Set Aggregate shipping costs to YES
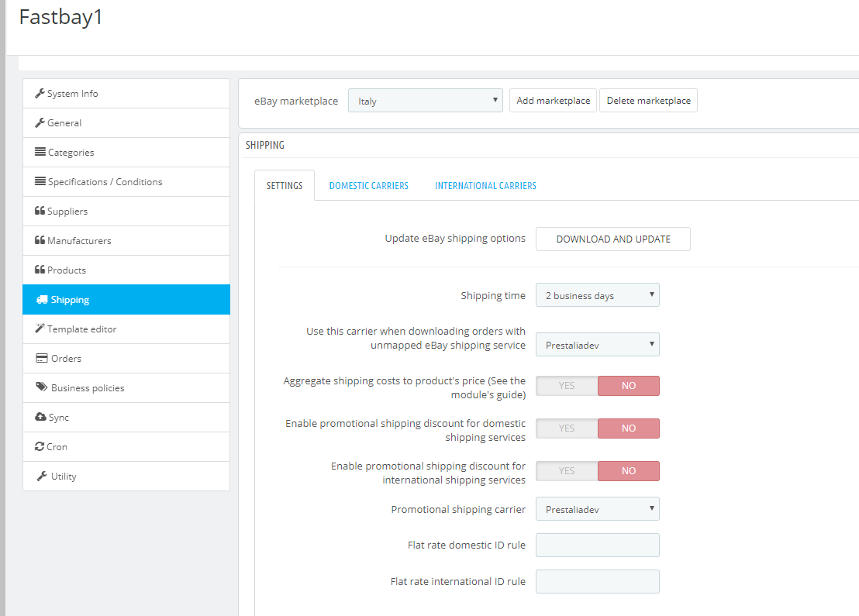This screenshot has height=616, width=859. 567,385
